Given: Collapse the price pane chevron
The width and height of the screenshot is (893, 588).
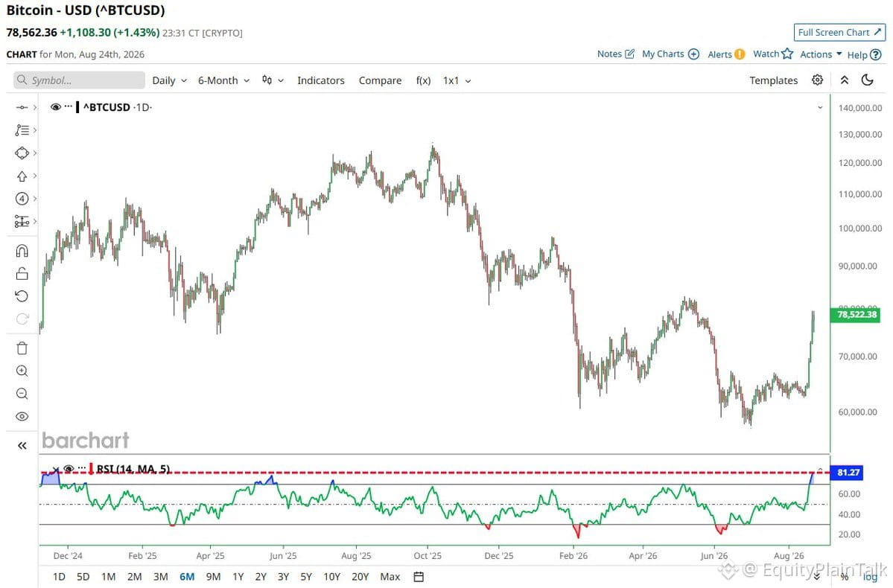Looking at the screenshot, I should pyautogui.click(x=820, y=108).
